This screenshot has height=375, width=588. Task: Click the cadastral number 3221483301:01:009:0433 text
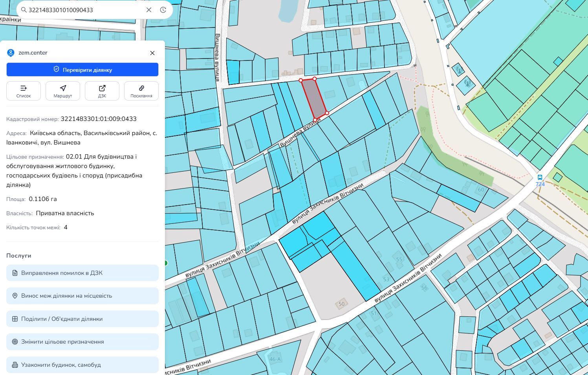coord(99,119)
